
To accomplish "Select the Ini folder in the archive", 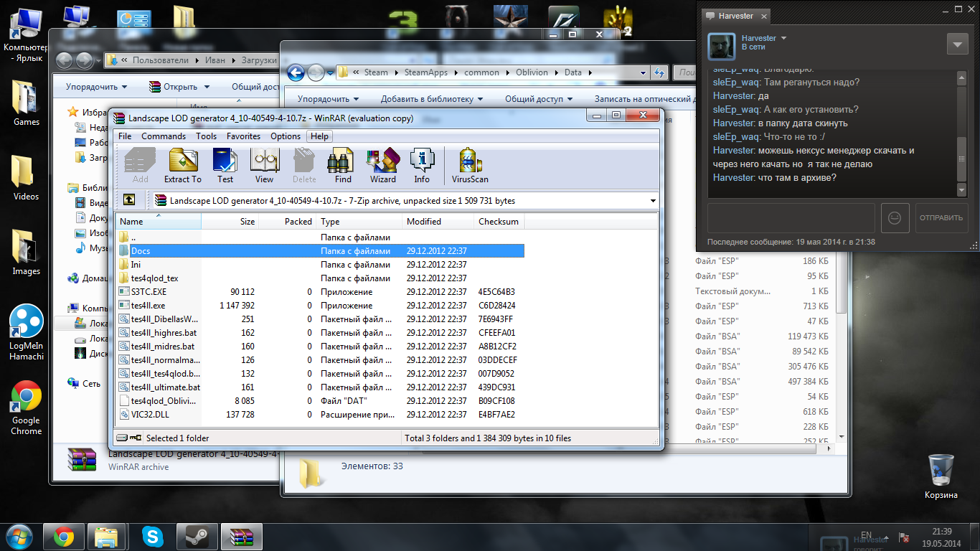I will coord(320,265).
